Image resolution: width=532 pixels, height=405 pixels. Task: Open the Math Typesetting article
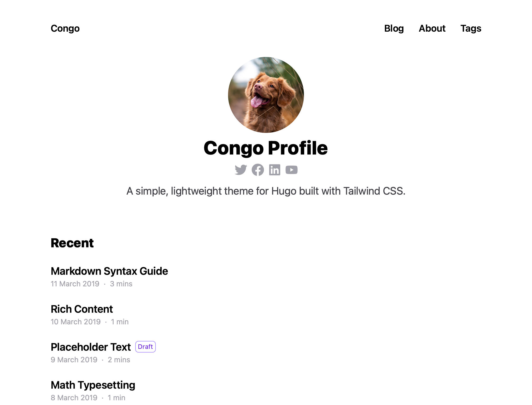(x=93, y=385)
